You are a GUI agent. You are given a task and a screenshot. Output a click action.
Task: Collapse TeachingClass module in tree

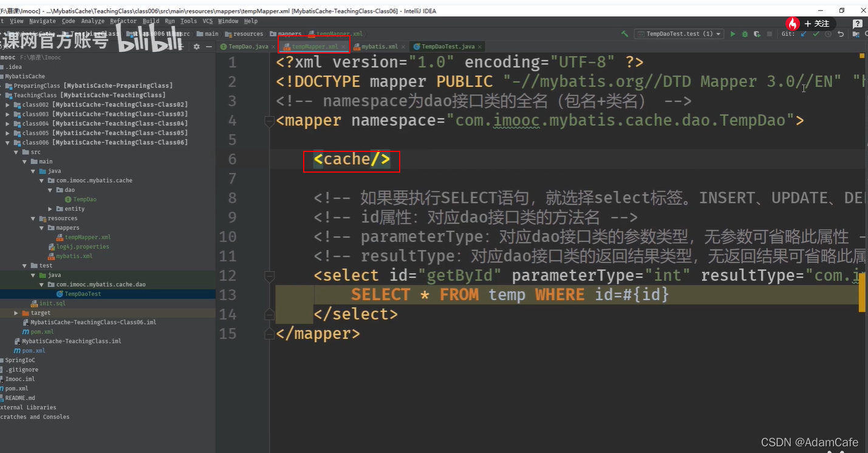click(x=1, y=95)
